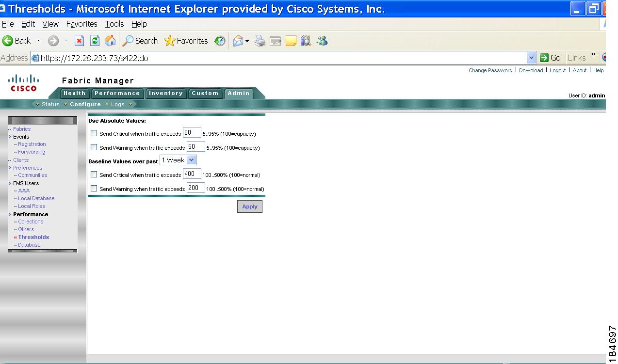Click the Messenger people icon
Viewport: 618px width, 364px height.
coord(322,41)
